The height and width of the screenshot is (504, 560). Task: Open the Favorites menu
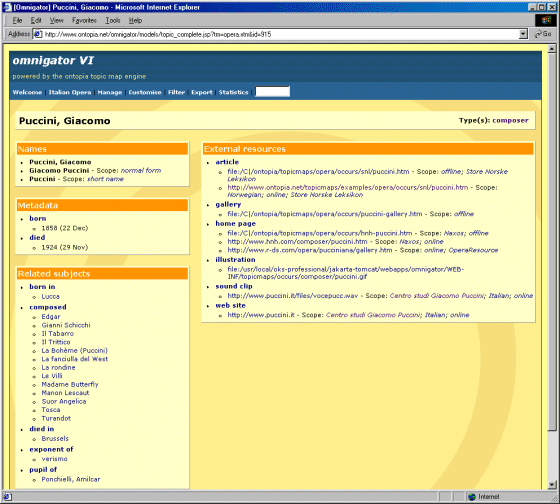coord(84,20)
